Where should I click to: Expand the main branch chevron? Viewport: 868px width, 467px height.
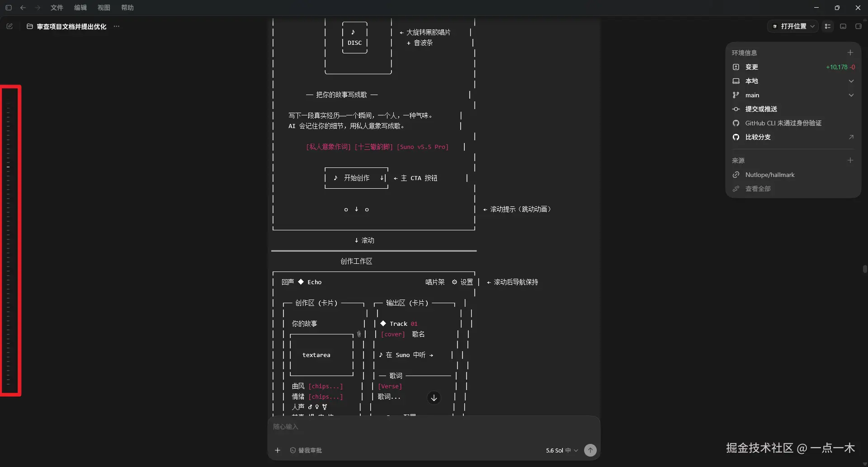point(851,95)
